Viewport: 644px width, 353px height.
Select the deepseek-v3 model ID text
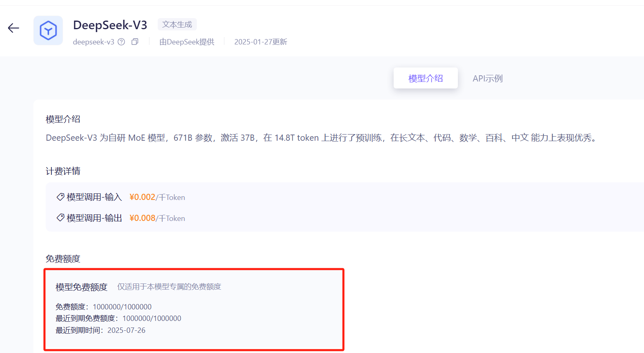point(93,42)
